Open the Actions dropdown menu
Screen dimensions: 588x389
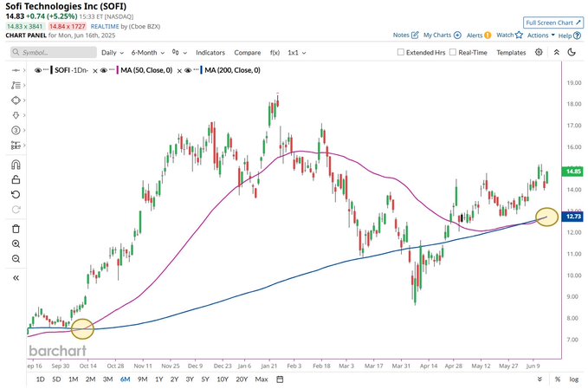click(540, 36)
